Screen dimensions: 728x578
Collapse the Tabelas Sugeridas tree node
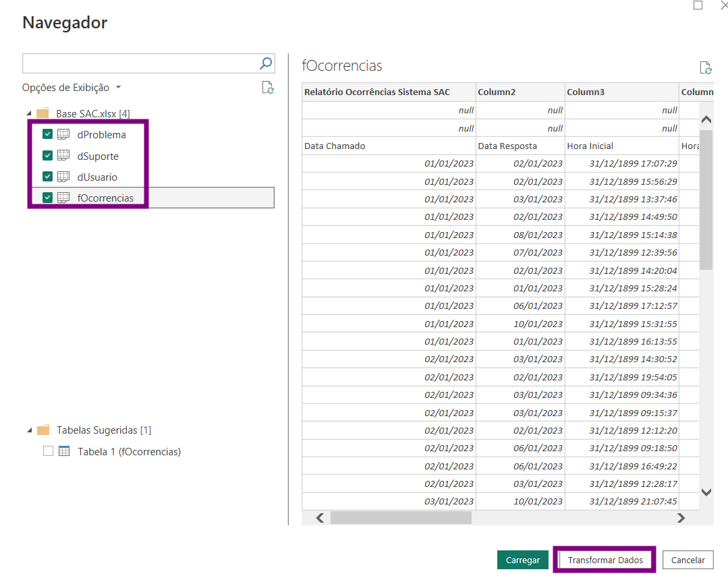tap(30, 430)
